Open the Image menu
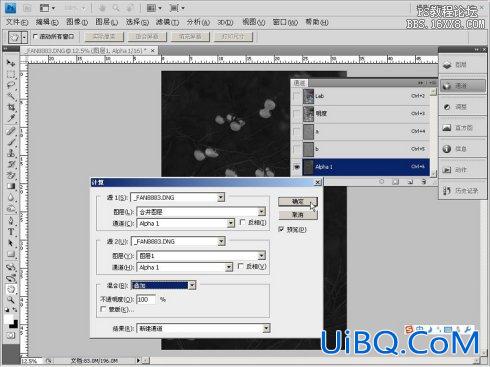The image size is (490, 367). 77,22
